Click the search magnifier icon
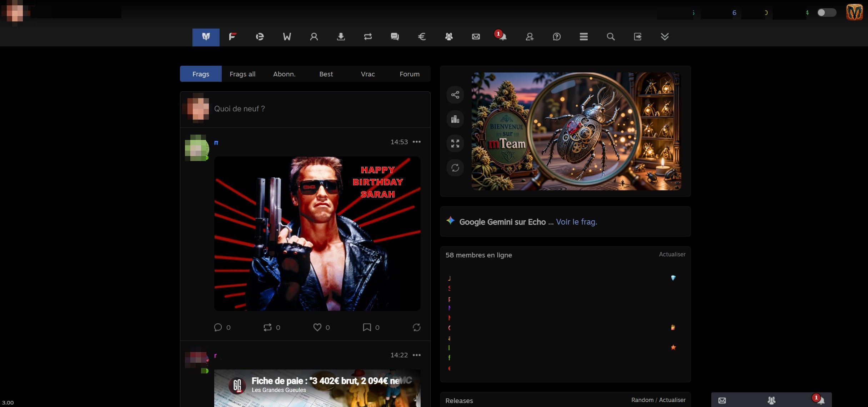 [x=611, y=36]
